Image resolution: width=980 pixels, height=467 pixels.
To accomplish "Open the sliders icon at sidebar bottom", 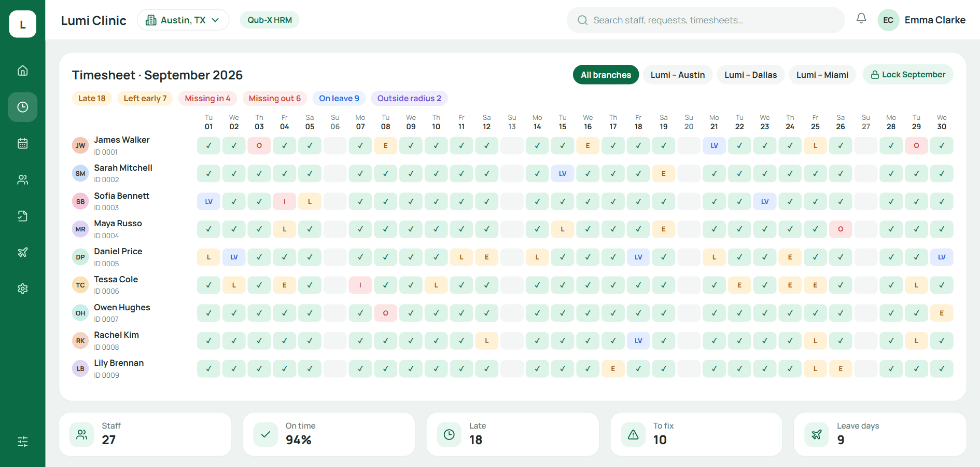I will pos(22,442).
